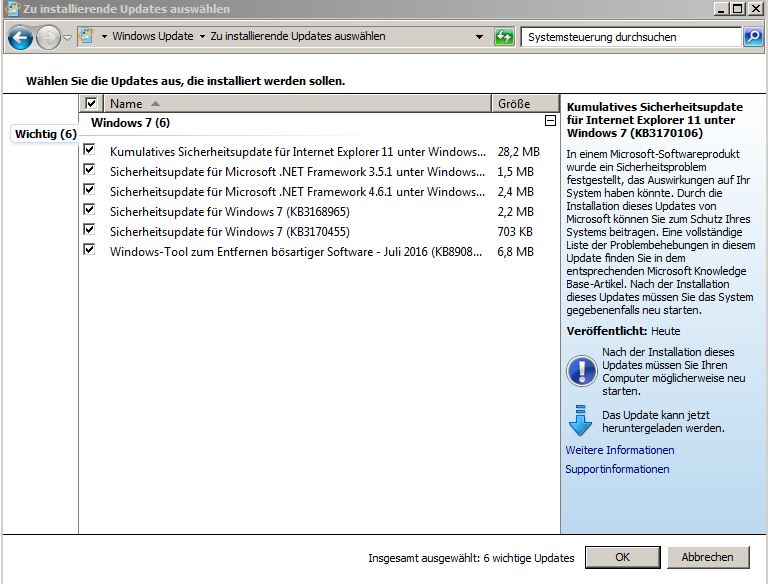Screen dimensions: 768x584
Task: Open the Weitere Informationen link
Action: pyautogui.click(x=620, y=450)
